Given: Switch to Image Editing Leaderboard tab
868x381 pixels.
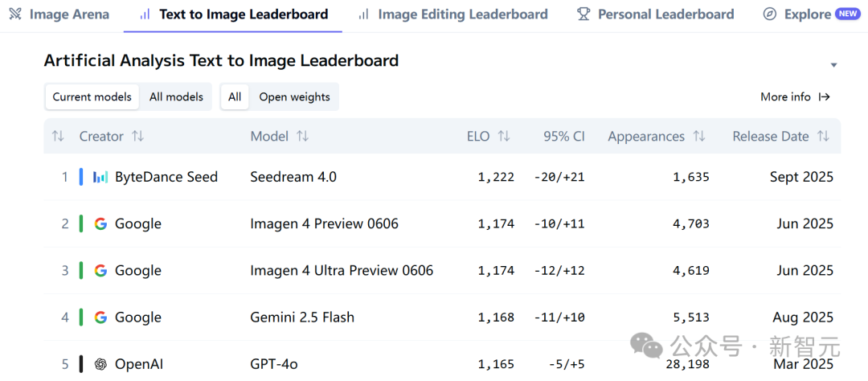Looking at the screenshot, I should [452, 14].
